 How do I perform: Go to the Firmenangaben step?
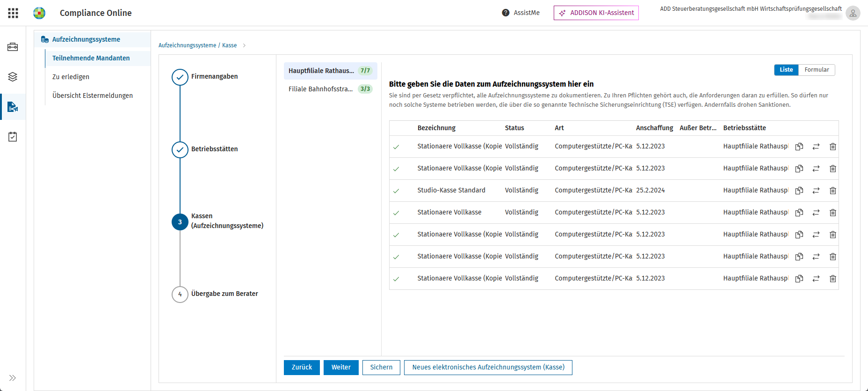click(205, 77)
